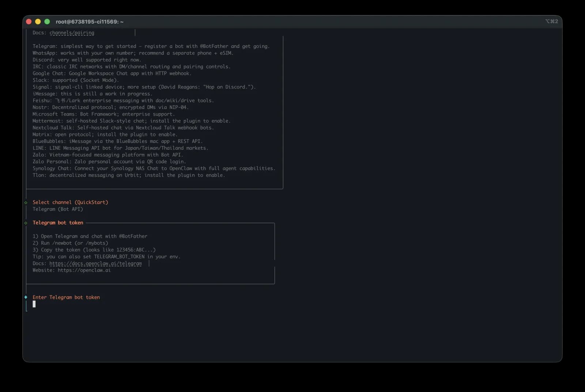Click the 'Select channel (QuickStart)' heading
The width and height of the screenshot is (585, 392).
tap(71, 202)
